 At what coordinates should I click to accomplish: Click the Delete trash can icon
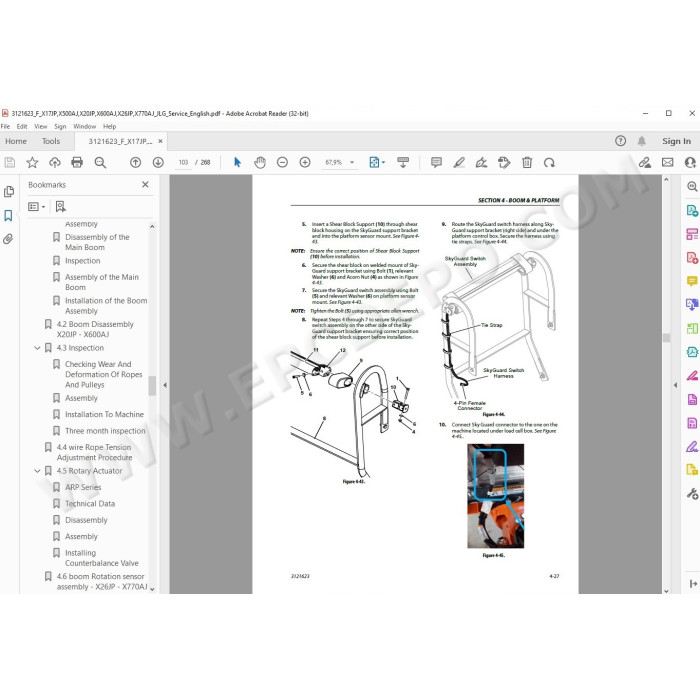pyautogui.click(x=527, y=162)
